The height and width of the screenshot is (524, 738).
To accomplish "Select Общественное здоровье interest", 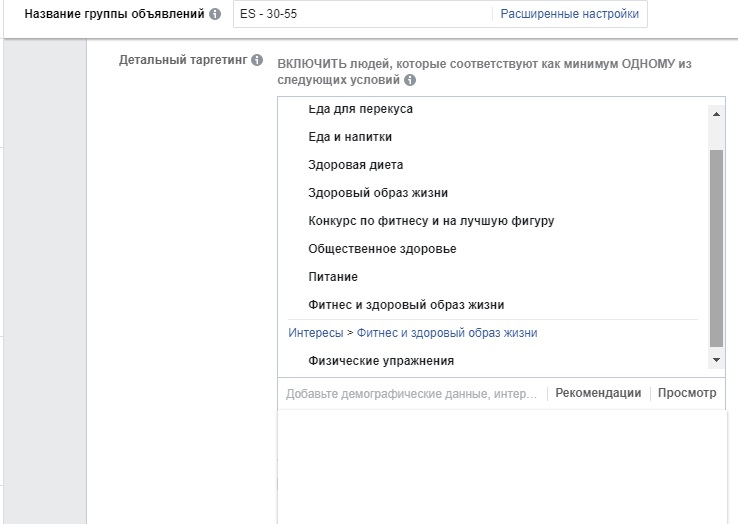I will [x=382, y=249].
